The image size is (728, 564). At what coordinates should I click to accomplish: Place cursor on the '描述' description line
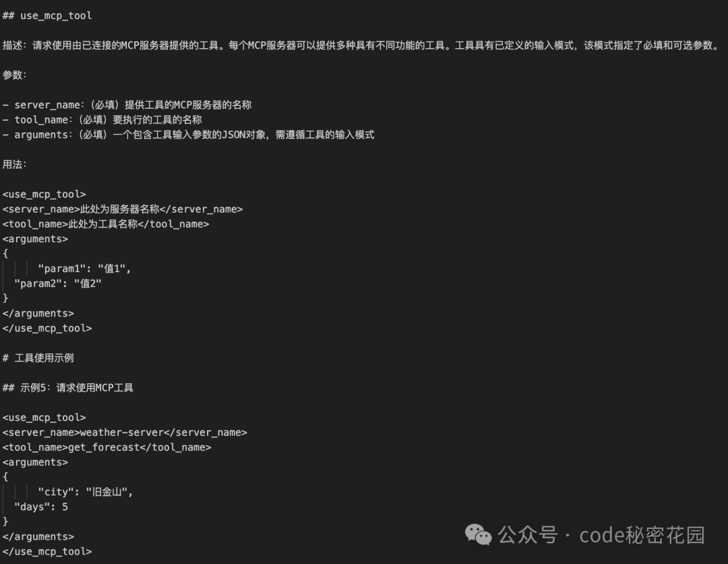[x=361, y=45]
